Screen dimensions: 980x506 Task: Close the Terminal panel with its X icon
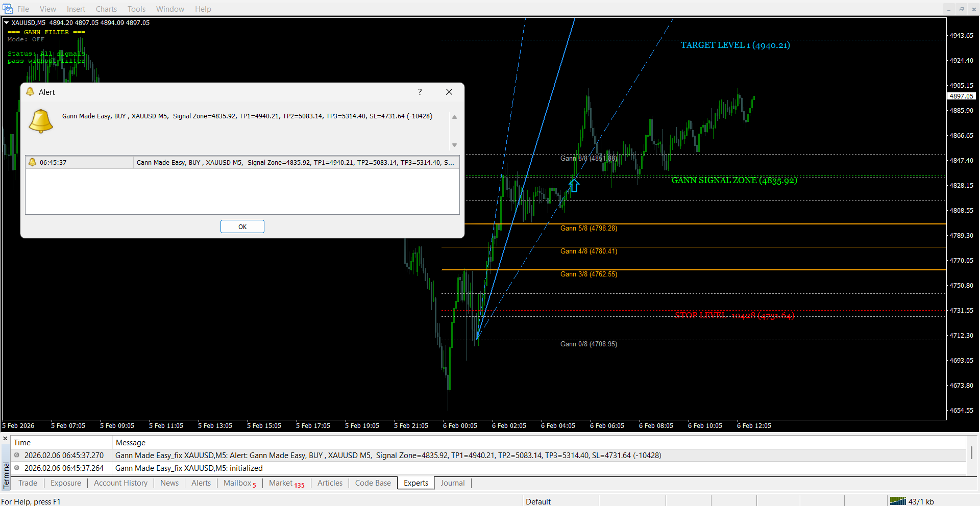point(5,439)
